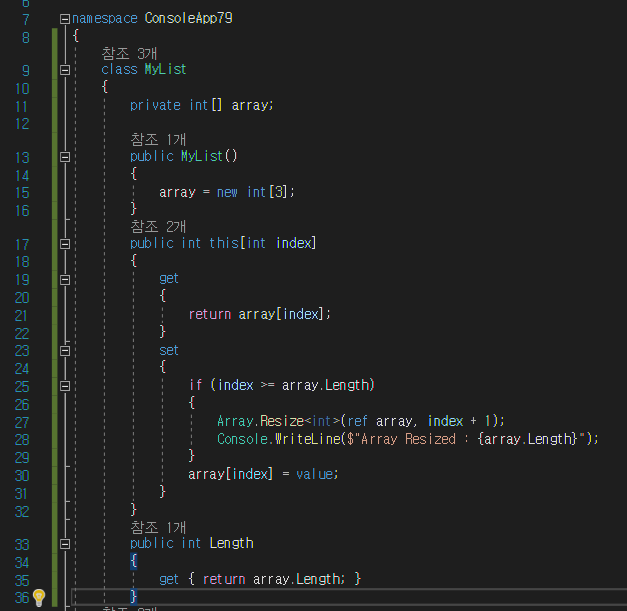Click the 'class' keyword on line 9
Screen dimensions: 627x611
pyautogui.click(x=119, y=69)
